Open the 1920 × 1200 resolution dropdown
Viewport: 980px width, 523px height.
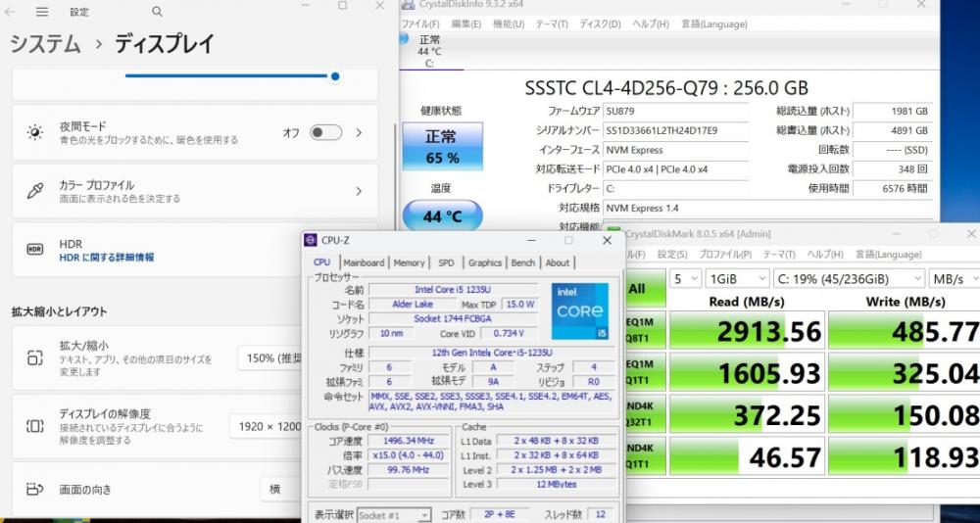pyautogui.click(x=267, y=427)
